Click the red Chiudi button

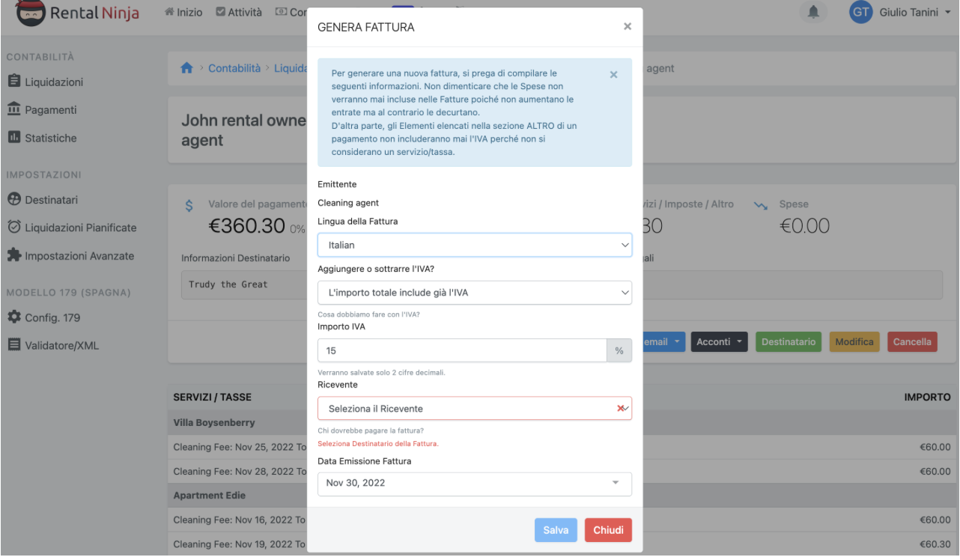608,530
